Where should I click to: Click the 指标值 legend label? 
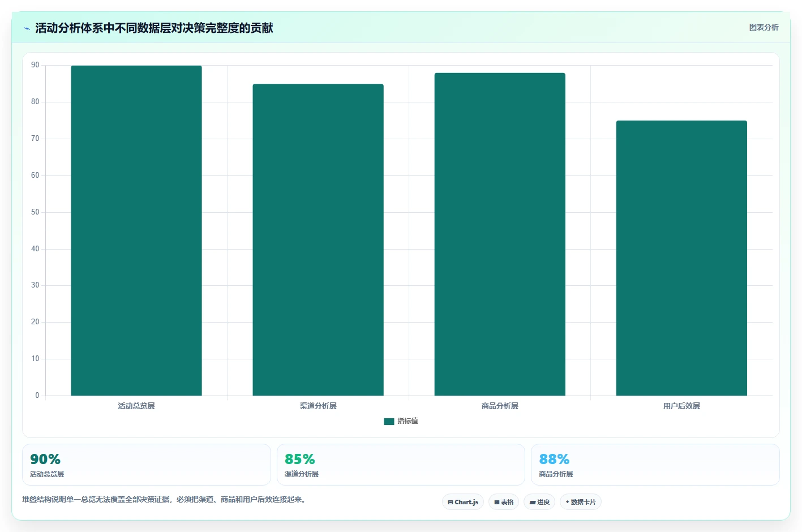408,421
